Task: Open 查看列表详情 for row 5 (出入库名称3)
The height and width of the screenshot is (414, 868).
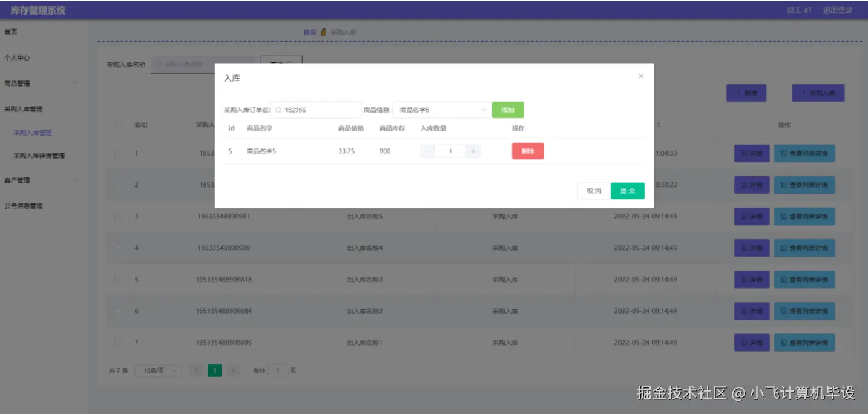Action: 804,280
